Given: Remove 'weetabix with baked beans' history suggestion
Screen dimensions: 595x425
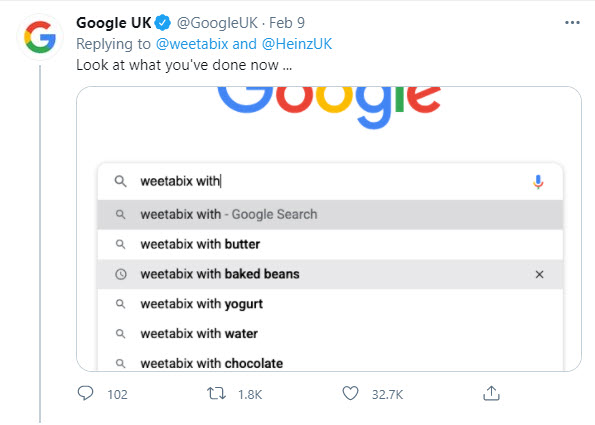Looking at the screenshot, I should [539, 274].
